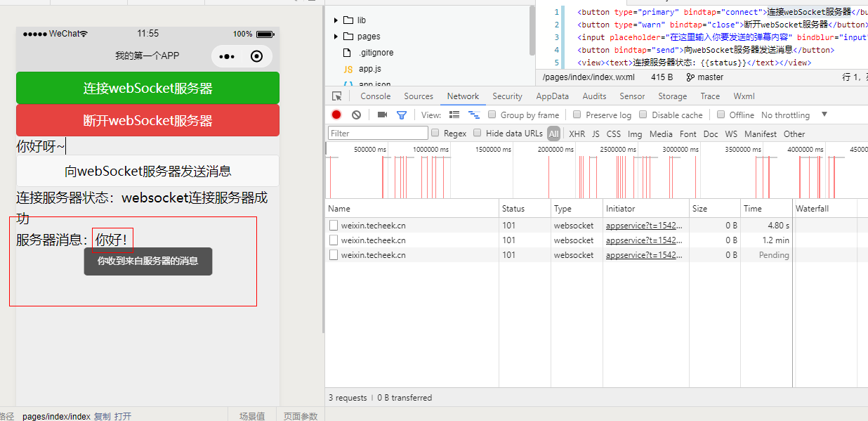The width and height of the screenshot is (868, 421).
Task: Toggle the overview waterfall view icon
Action: click(x=473, y=115)
